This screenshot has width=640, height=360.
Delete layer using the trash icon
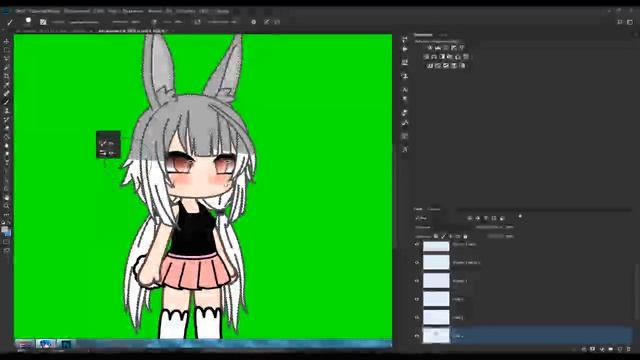629,349
